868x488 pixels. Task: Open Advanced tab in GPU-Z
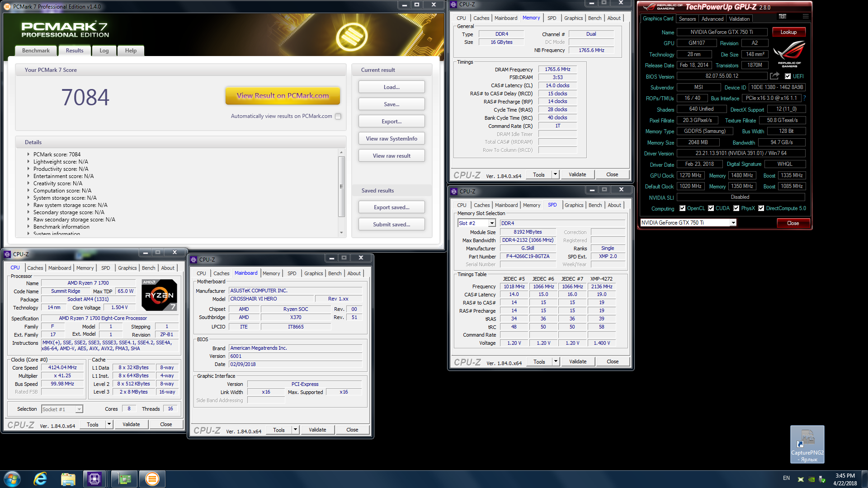[x=712, y=19]
